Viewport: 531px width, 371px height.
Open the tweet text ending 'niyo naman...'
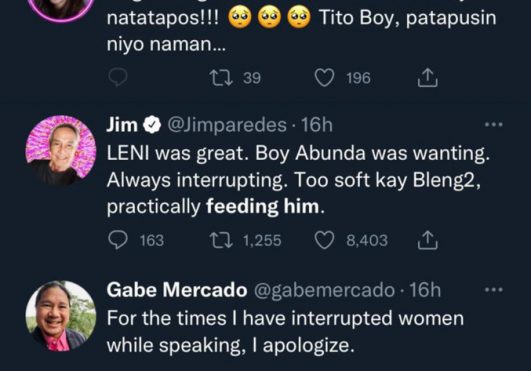pos(301,30)
